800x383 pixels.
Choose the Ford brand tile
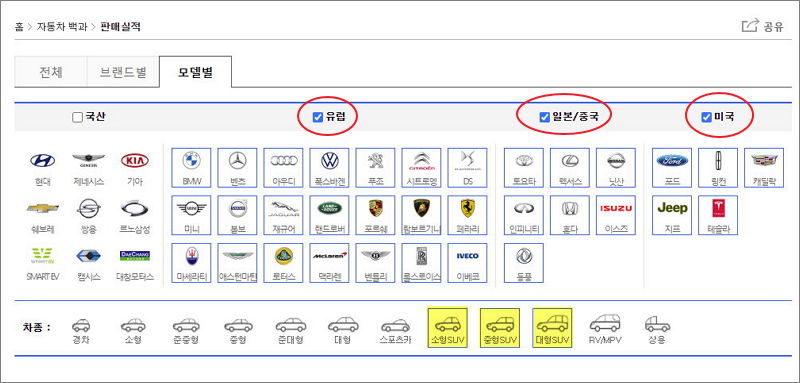pyautogui.click(x=672, y=167)
